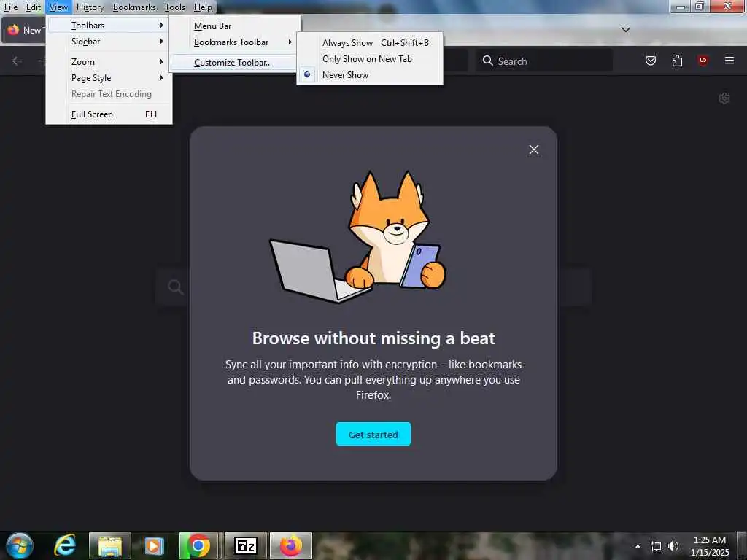Open Windows Media Player from taskbar
The width and height of the screenshot is (747, 560).
pyautogui.click(x=154, y=546)
